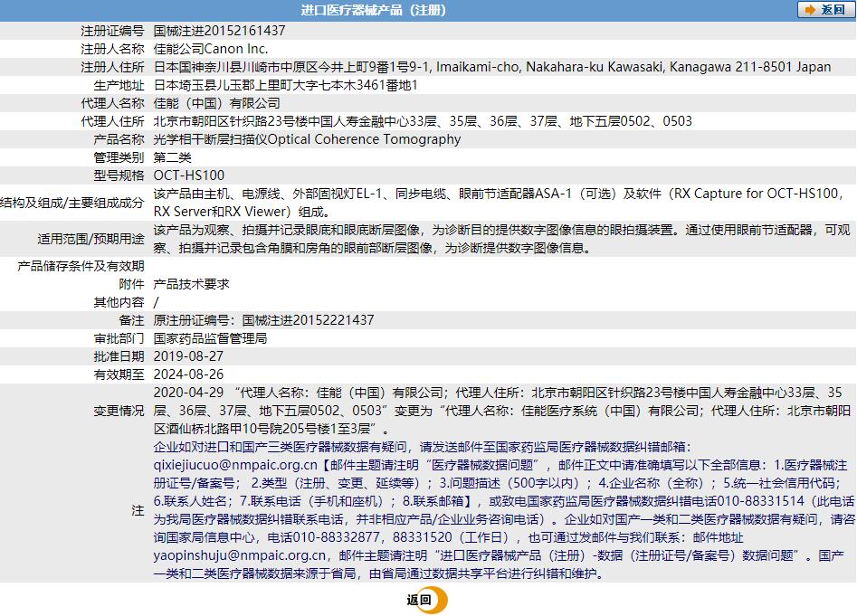Click the label 注册证编号
This screenshot has width=857, height=616.
(x=112, y=31)
